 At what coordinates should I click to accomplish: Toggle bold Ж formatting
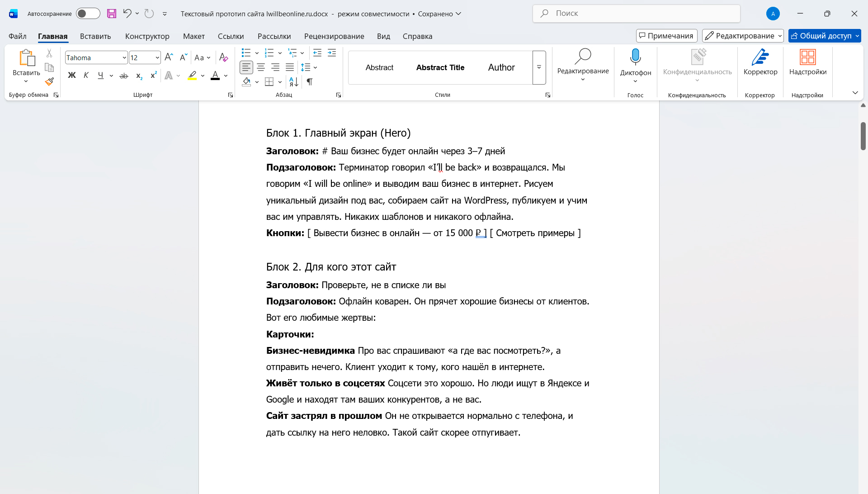coord(71,76)
